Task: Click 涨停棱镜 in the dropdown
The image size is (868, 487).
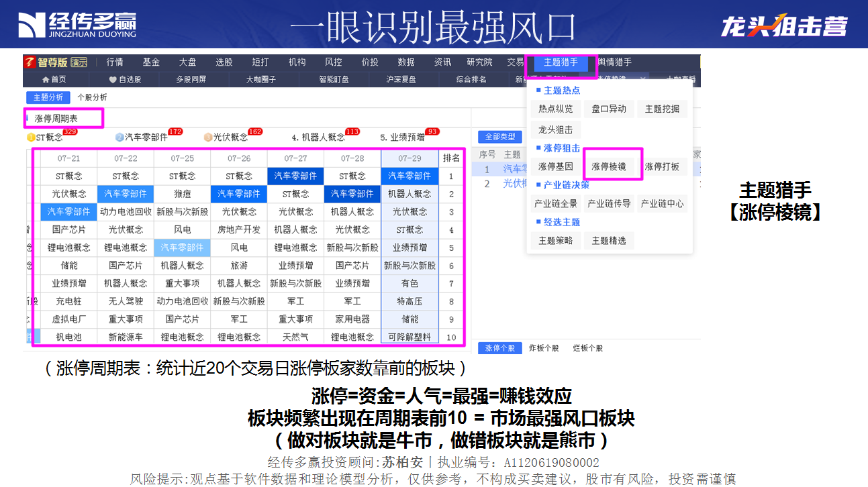Action: click(x=609, y=166)
